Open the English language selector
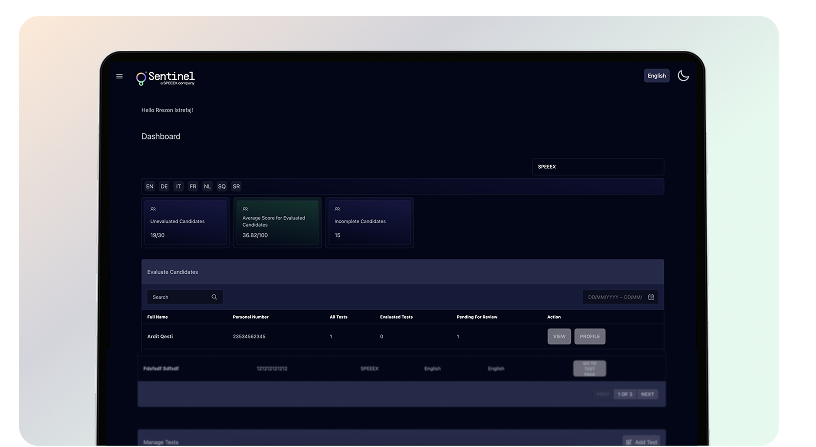 tap(657, 76)
